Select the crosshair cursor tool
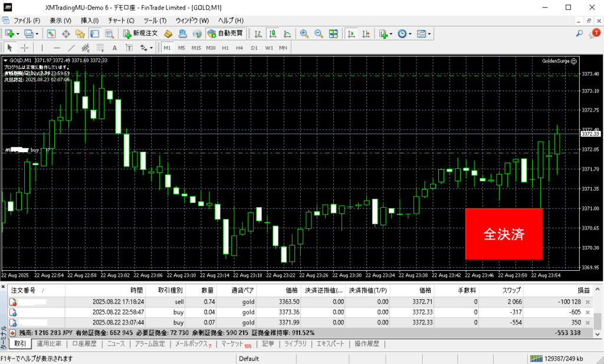Image resolution: width=604 pixels, height=364 pixels. [24, 48]
